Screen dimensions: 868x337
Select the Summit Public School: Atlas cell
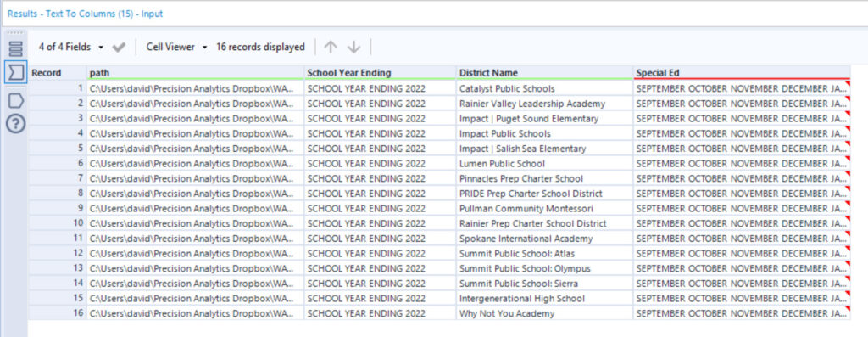point(545,253)
